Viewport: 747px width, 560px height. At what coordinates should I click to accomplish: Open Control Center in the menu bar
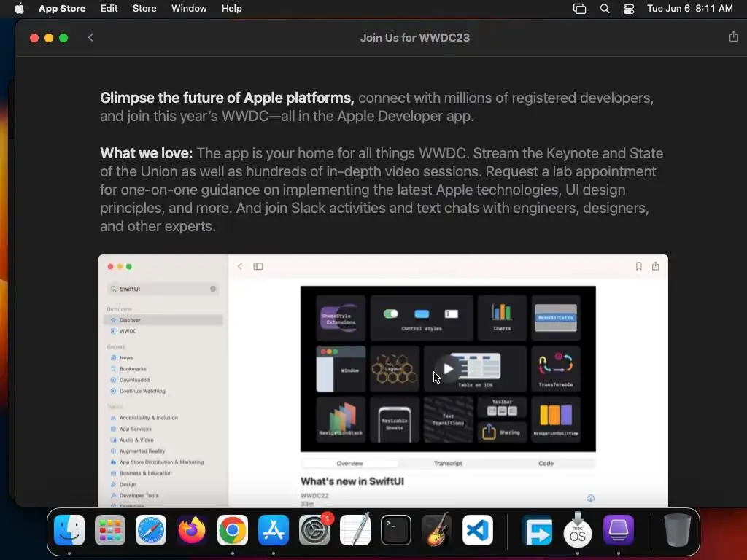(629, 9)
